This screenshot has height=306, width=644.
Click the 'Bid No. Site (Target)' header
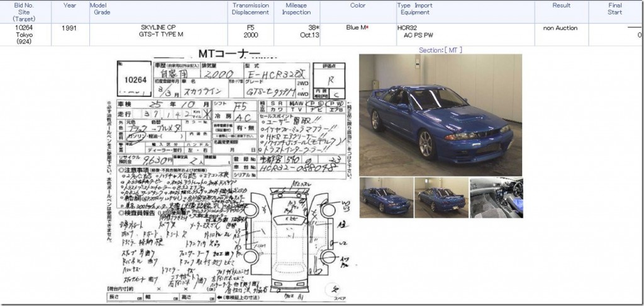(x=25, y=12)
